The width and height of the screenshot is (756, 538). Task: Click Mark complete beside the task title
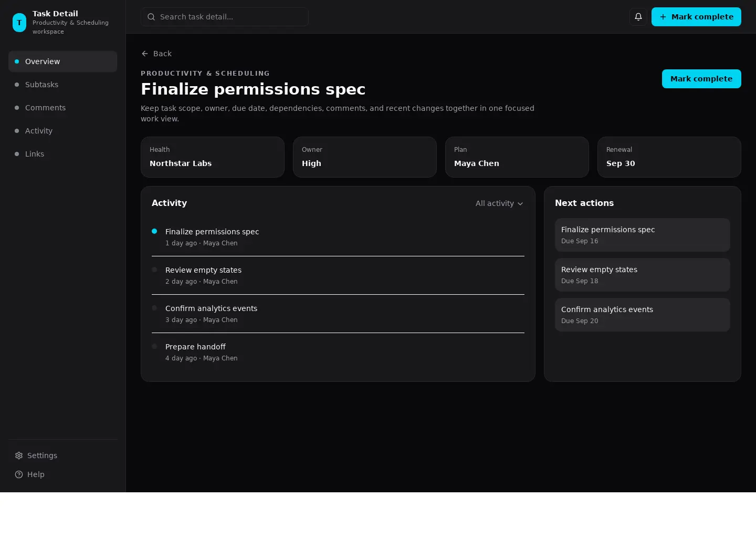pos(701,79)
